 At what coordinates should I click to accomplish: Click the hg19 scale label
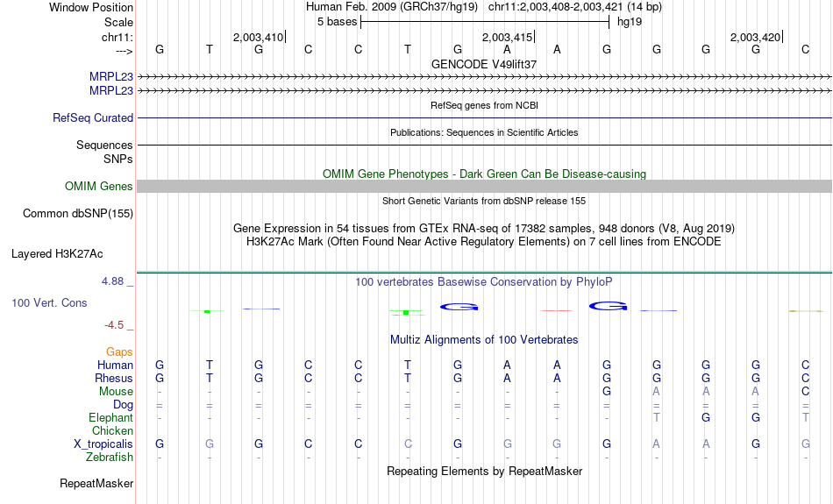tap(630, 22)
